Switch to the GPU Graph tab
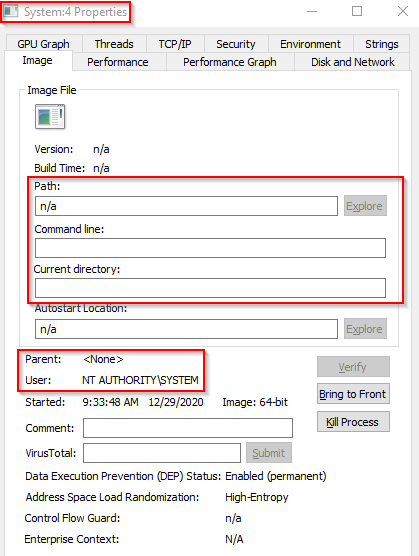 (44, 44)
